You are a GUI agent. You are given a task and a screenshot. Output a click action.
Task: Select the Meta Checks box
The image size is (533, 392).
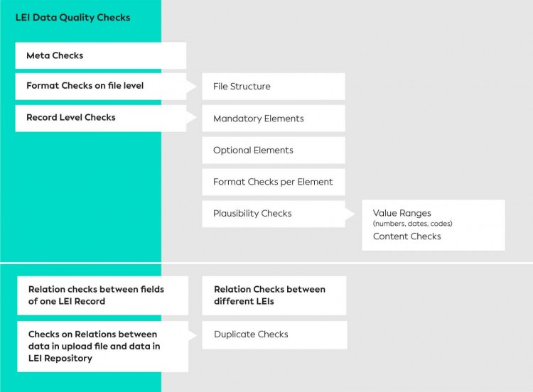pyautogui.click(x=100, y=55)
